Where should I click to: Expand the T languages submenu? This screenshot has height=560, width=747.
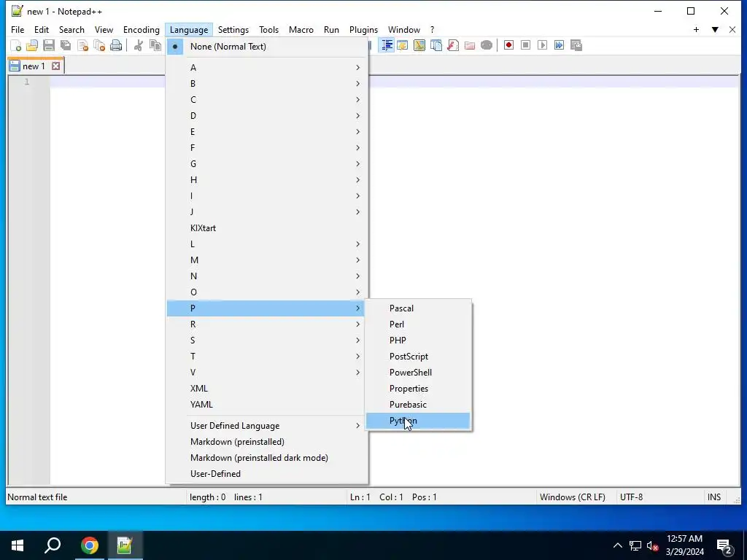[x=267, y=356]
